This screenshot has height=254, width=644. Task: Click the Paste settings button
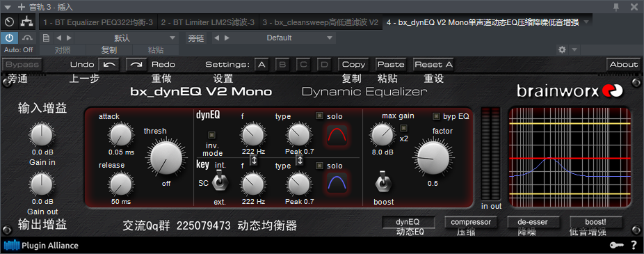point(391,65)
